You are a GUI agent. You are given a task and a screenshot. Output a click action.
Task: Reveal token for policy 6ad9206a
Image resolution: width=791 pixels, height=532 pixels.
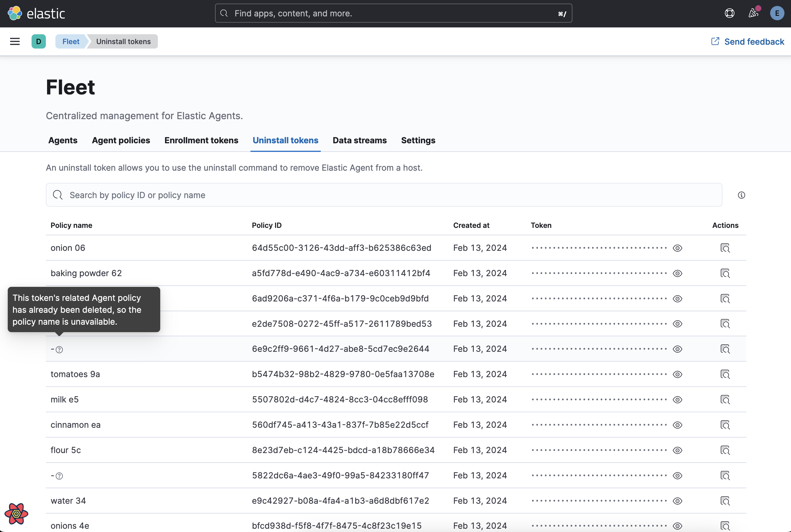[x=677, y=298]
